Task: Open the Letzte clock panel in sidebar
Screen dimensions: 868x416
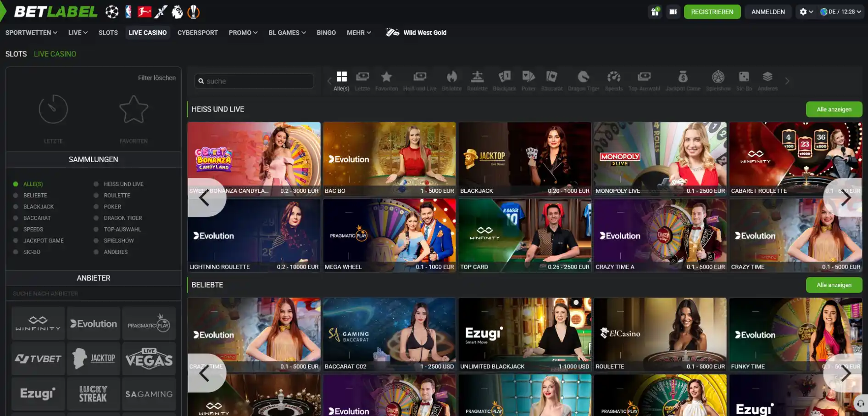Action: coord(53,118)
